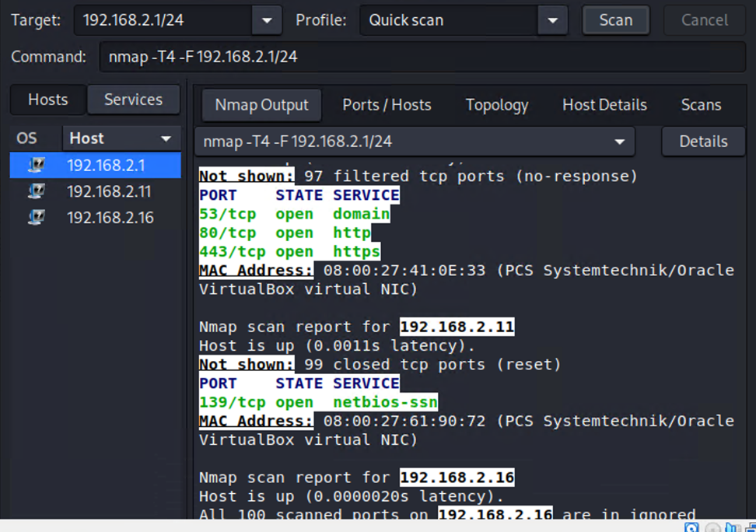Open the Details button for output
756x532 pixels.
(x=703, y=142)
